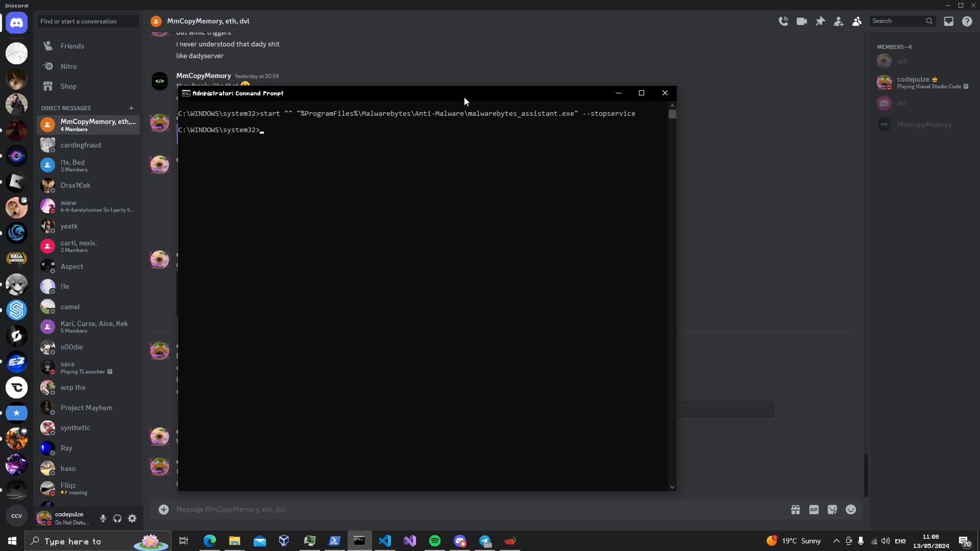980x551 pixels.
Task: Mute the microphone
Action: (103, 518)
